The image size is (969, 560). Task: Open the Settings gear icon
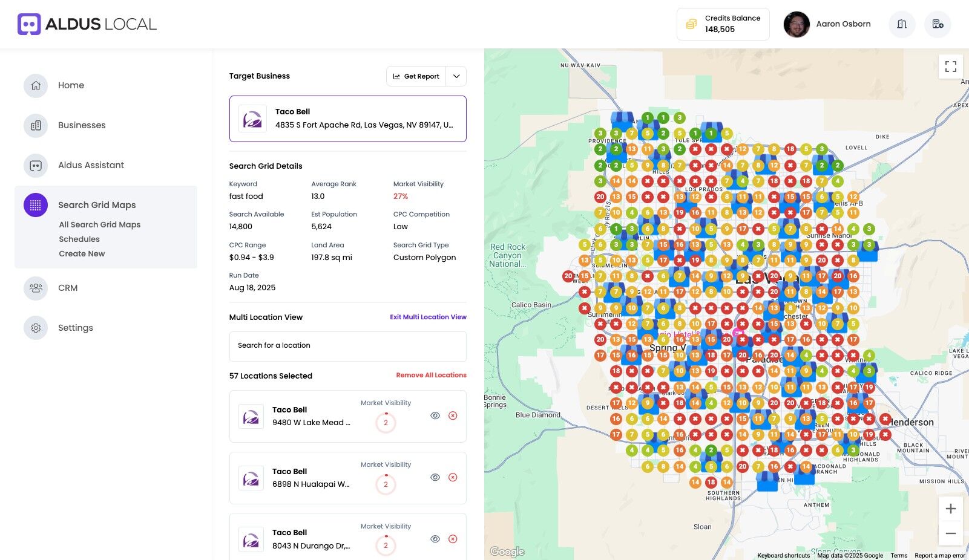pyautogui.click(x=36, y=328)
